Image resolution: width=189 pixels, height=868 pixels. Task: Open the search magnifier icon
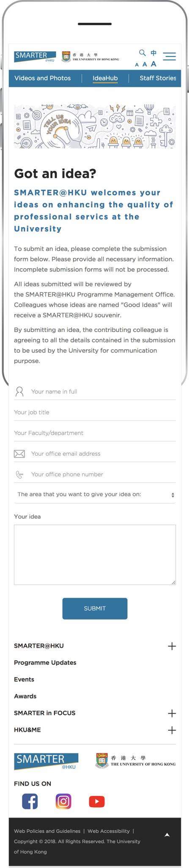pos(142,53)
